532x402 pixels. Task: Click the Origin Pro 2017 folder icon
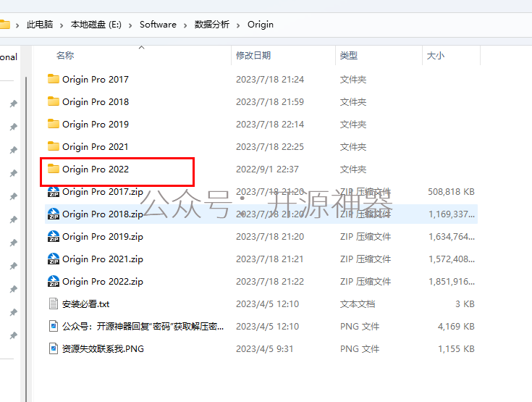pyautogui.click(x=54, y=79)
